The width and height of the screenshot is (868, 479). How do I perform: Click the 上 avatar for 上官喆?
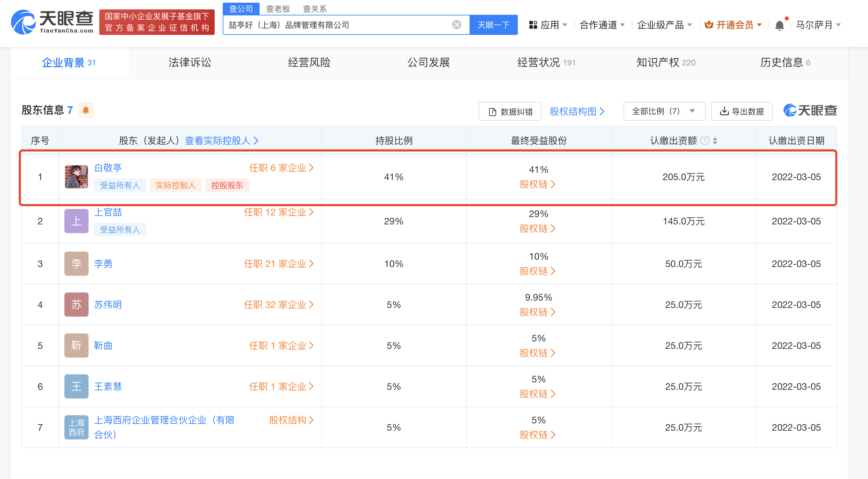(76, 221)
